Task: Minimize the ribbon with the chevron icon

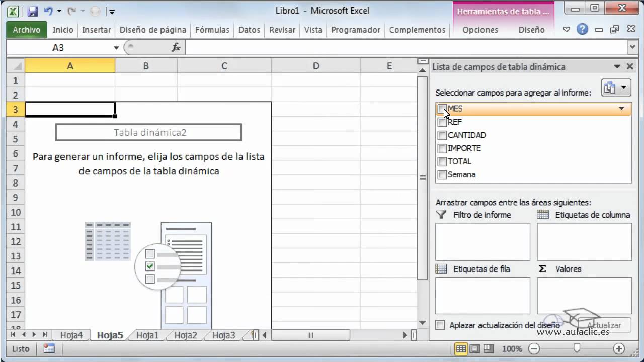Action: tap(567, 30)
